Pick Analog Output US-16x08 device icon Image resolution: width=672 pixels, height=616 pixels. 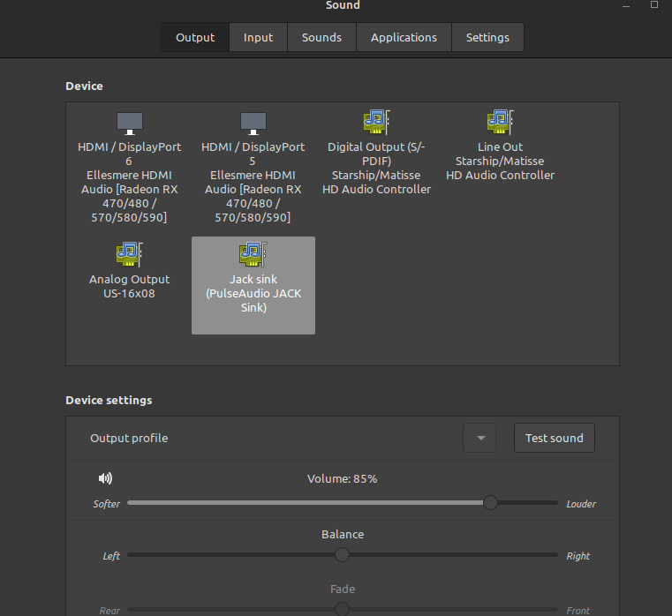pyautogui.click(x=130, y=254)
